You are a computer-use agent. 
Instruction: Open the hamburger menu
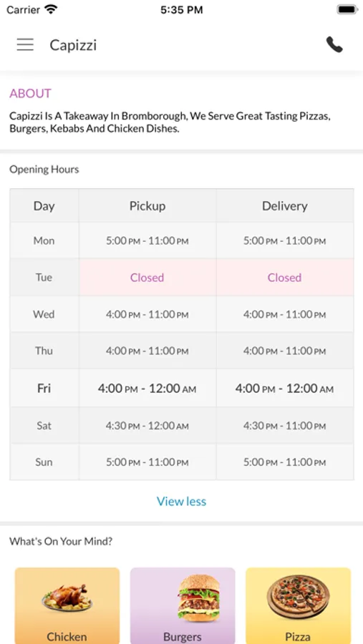click(x=25, y=44)
